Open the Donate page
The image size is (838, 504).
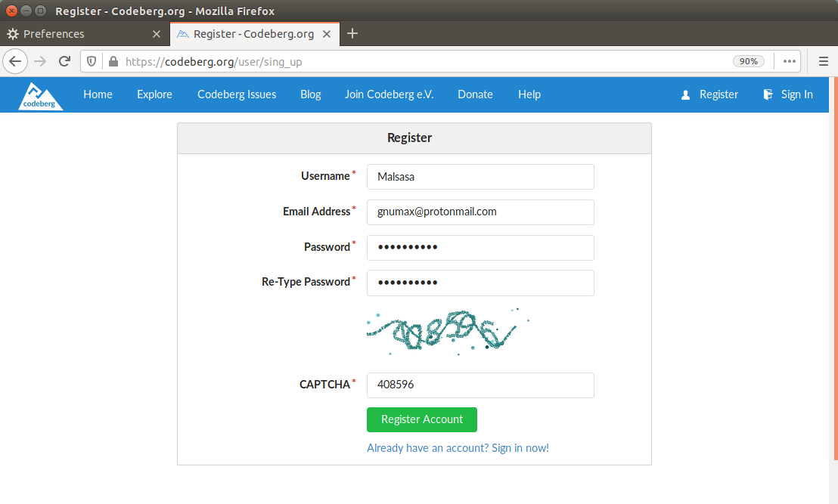[x=475, y=94]
